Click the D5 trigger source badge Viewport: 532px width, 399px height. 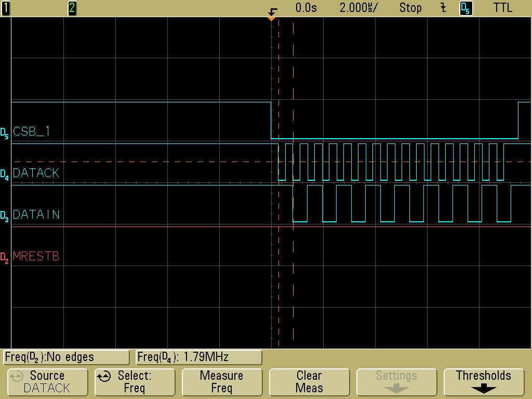(466, 8)
